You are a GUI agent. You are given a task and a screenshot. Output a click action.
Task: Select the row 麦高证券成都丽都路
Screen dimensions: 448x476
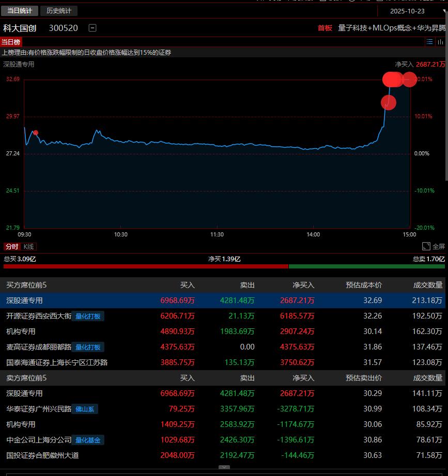coord(223,347)
